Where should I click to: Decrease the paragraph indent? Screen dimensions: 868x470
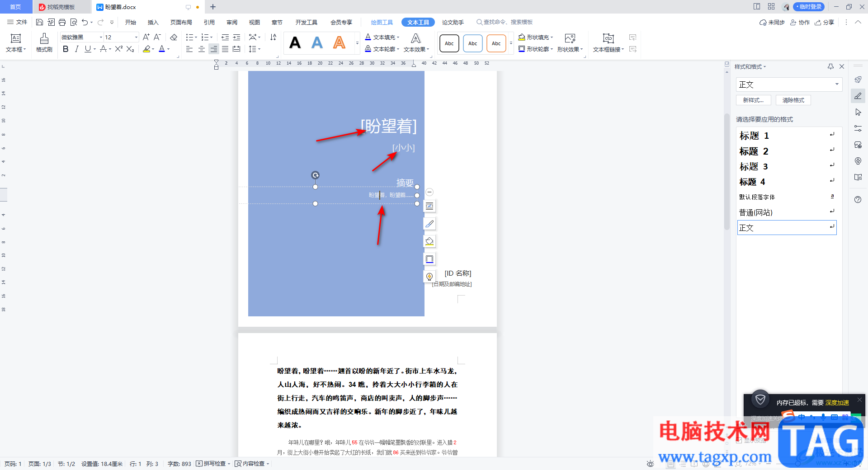(x=225, y=37)
